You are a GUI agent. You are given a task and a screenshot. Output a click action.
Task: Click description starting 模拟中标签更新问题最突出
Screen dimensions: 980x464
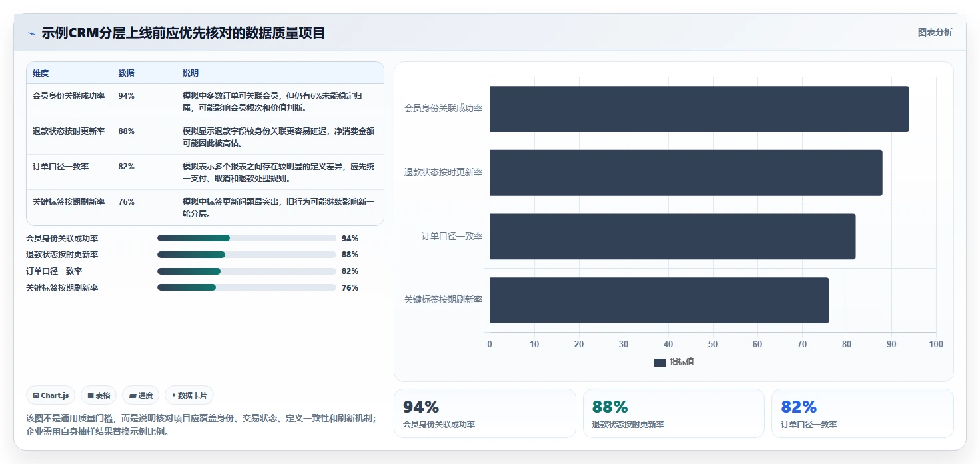278,208
